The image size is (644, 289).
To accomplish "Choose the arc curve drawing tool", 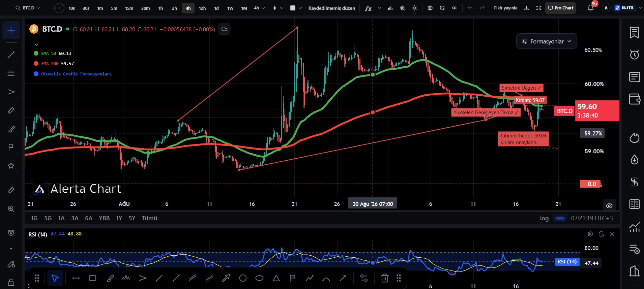I will point(326,278).
